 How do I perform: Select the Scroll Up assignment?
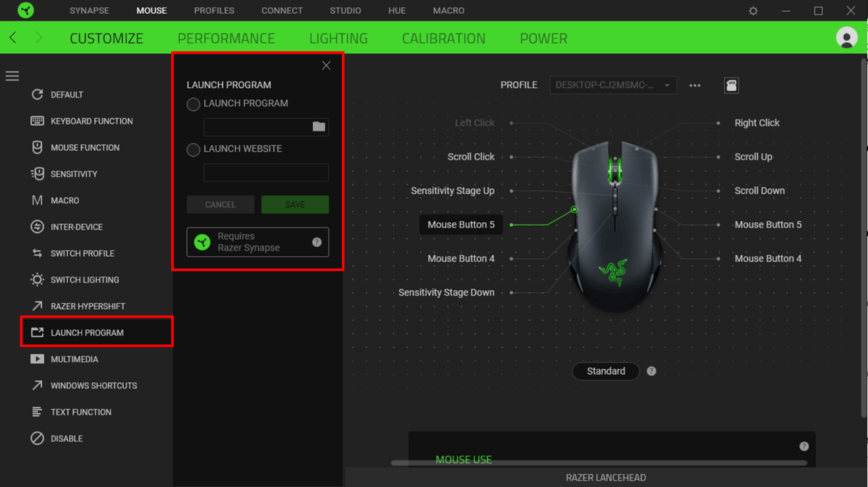pyautogui.click(x=753, y=157)
